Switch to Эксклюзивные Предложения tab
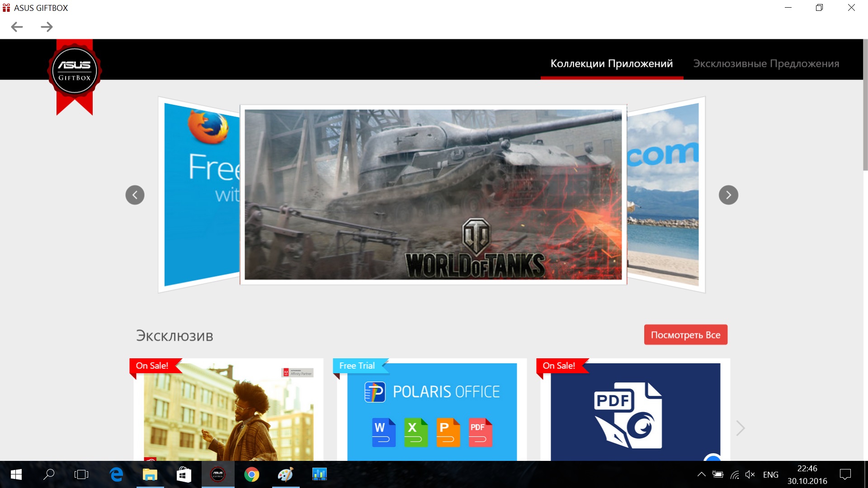 point(766,63)
